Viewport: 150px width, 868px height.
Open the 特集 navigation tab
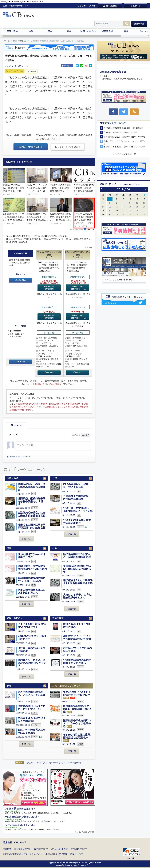pyautogui.click(x=126, y=31)
